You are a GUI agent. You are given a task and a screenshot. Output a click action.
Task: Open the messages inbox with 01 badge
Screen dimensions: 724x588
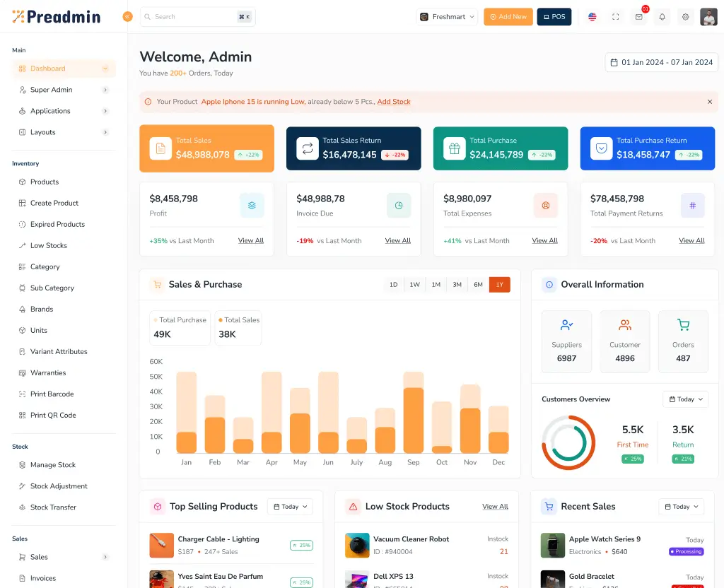point(638,16)
